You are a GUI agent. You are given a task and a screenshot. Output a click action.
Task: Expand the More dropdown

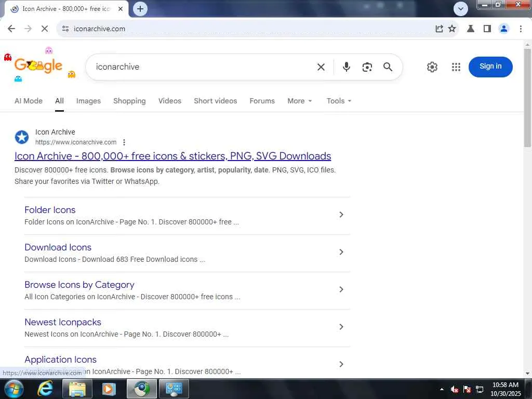[x=300, y=101]
